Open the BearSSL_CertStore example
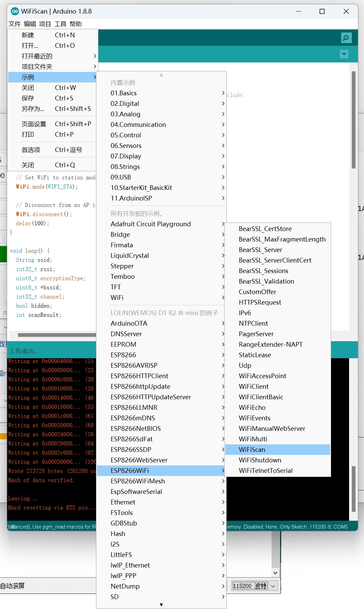364x614 pixels. (x=278, y=229)
